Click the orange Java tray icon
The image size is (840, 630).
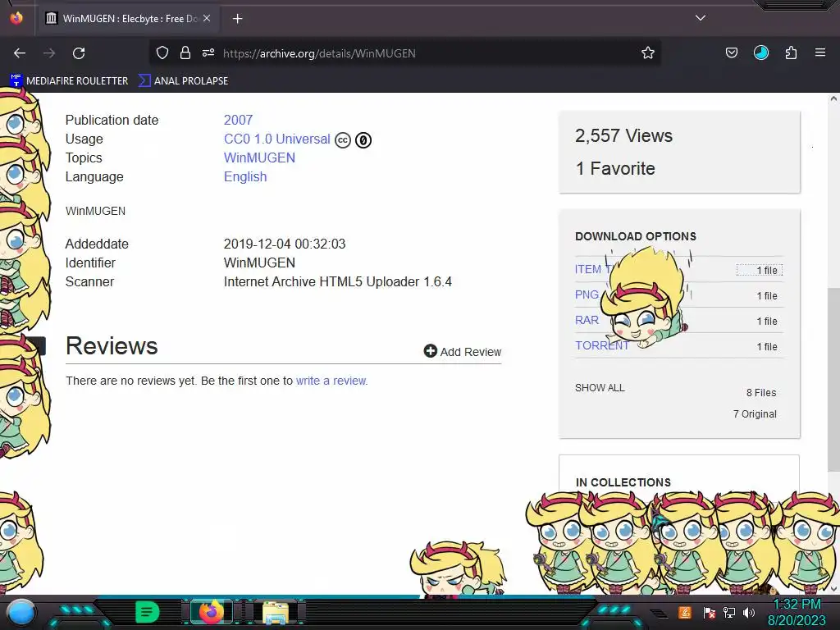coord(685,612)
